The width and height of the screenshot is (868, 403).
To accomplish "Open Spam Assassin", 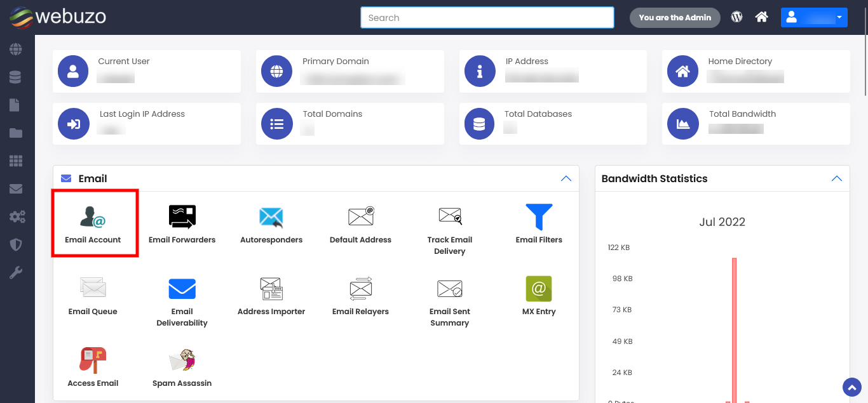I will click(182, 359).
